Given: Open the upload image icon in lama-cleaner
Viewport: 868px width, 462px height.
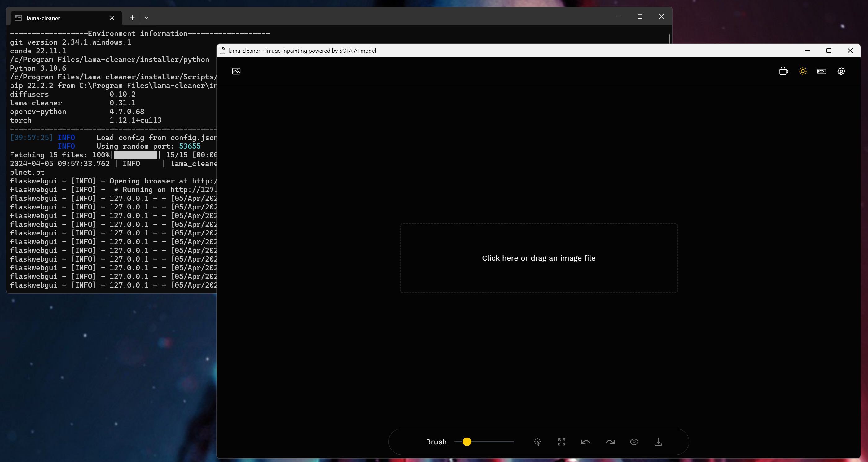Looking at the screenshot, I should tap(236, 71).
